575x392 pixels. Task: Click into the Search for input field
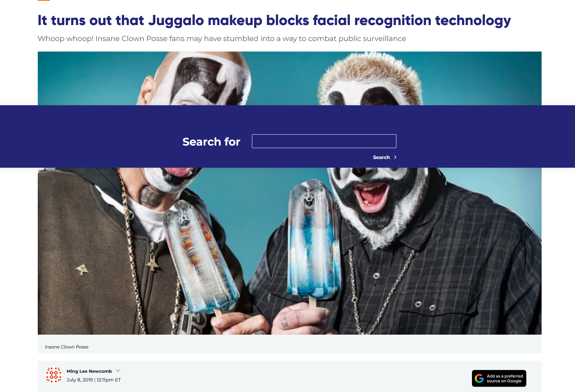(324, 141)
